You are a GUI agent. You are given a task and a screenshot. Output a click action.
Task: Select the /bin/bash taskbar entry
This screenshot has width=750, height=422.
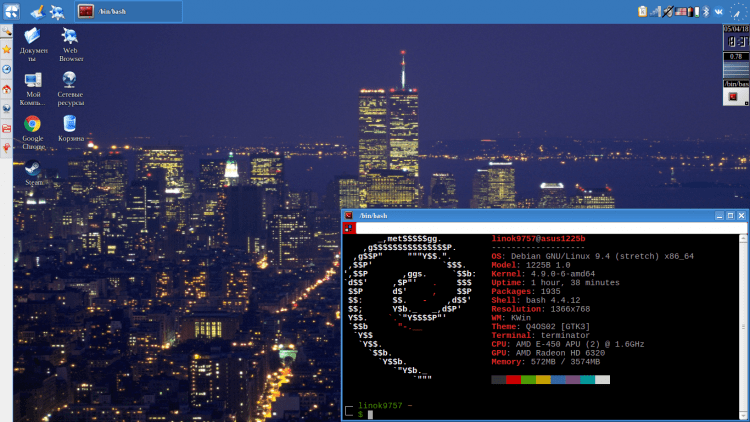point(128,11)
